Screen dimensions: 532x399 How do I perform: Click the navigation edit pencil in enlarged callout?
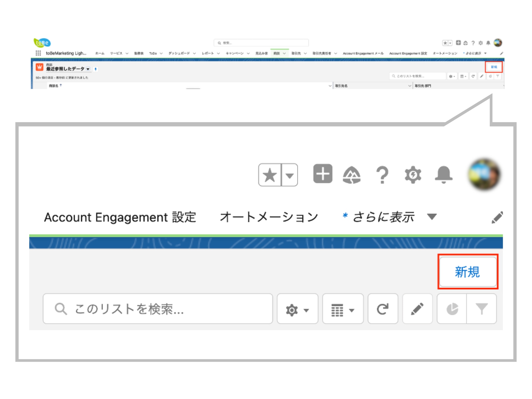(497, 217)
